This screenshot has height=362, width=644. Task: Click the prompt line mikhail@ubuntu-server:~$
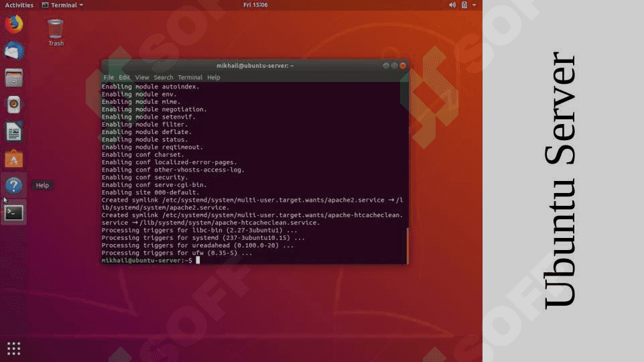point(147,261)
